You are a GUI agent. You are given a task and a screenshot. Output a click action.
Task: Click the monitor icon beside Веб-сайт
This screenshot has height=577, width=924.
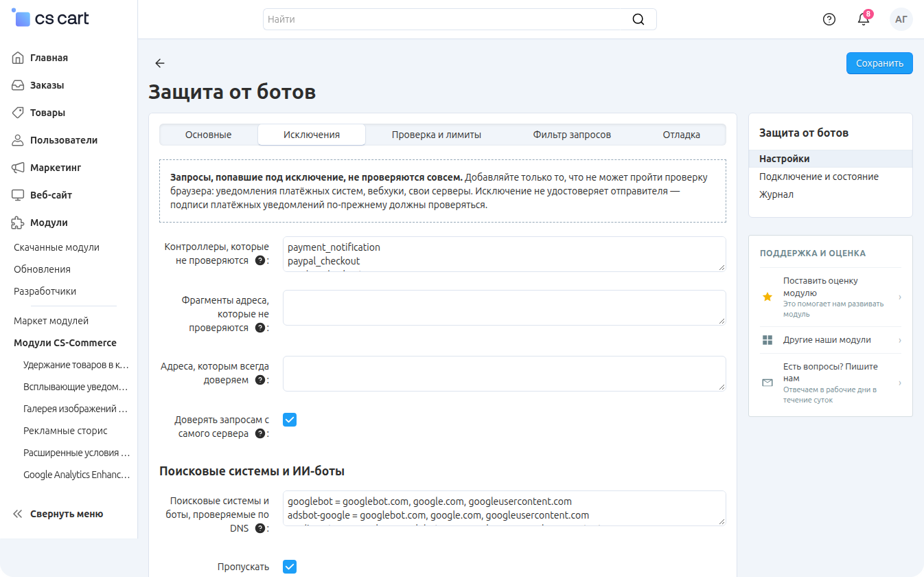19,195
